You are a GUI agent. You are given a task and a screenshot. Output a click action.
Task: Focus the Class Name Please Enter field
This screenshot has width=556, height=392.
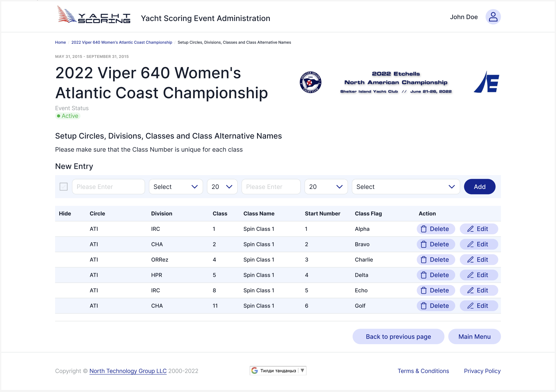pos(271,187)
